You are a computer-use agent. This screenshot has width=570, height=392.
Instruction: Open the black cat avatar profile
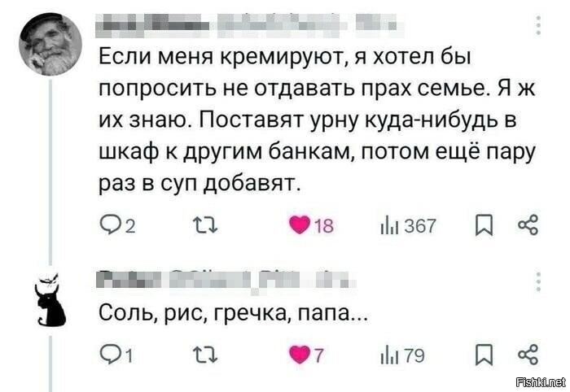pos(50,298)
